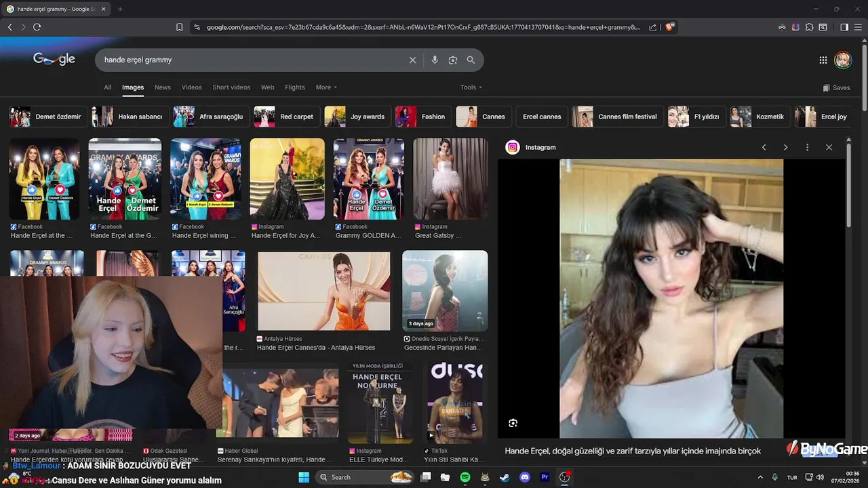868x488 pixels.
Task: Open more options in image preview
Action: [x=807, y=147]
